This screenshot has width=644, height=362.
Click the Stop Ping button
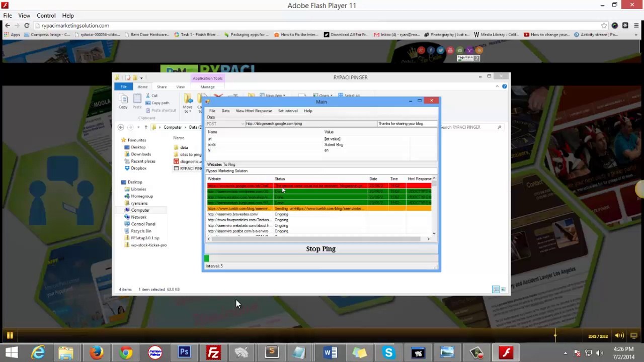point(321,249)
